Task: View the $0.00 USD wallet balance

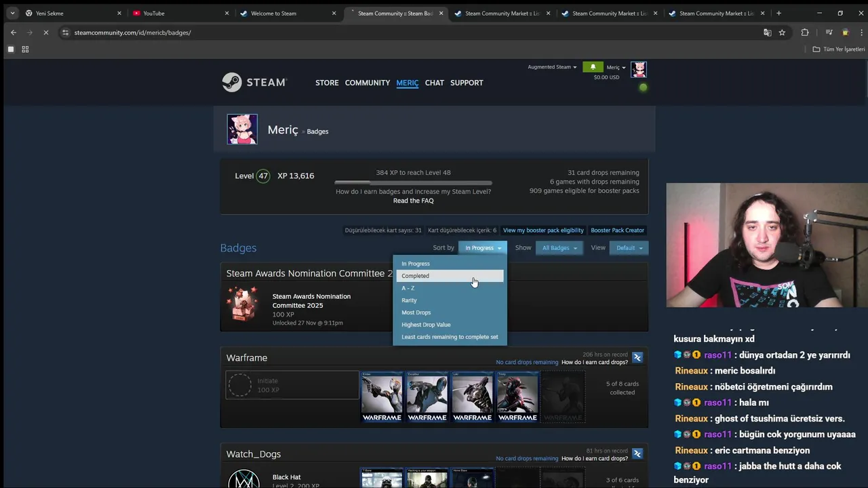Action: pos(606,77)
